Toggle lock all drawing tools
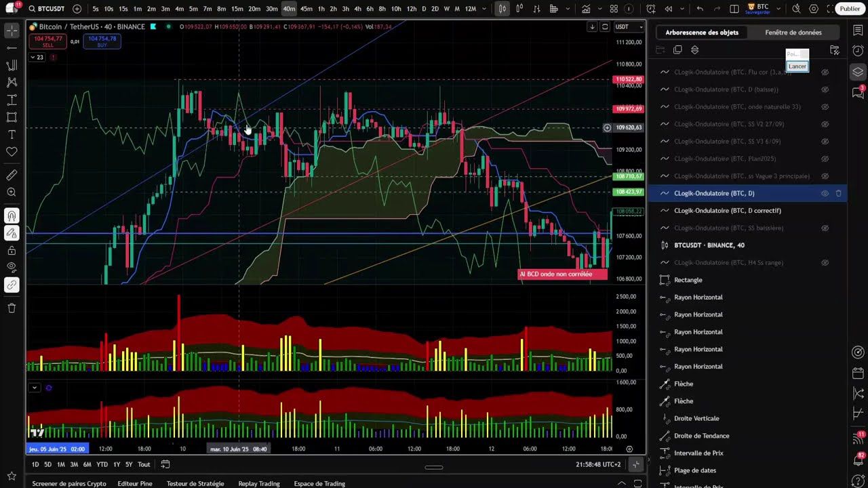 (12, 250)
